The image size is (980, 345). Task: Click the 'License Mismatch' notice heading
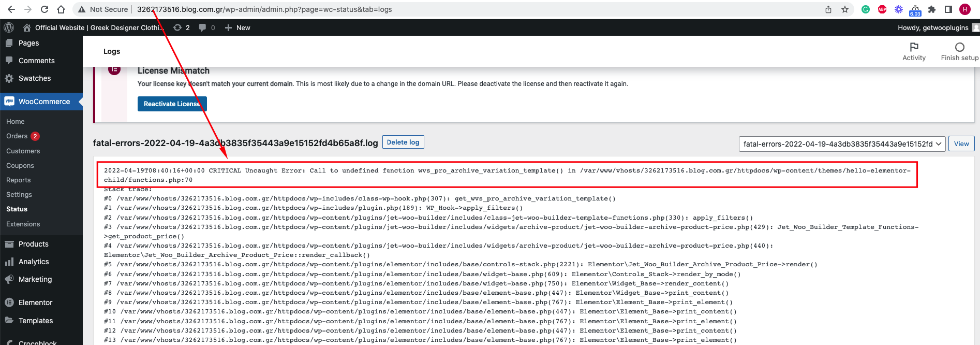(x=173, y=70)
